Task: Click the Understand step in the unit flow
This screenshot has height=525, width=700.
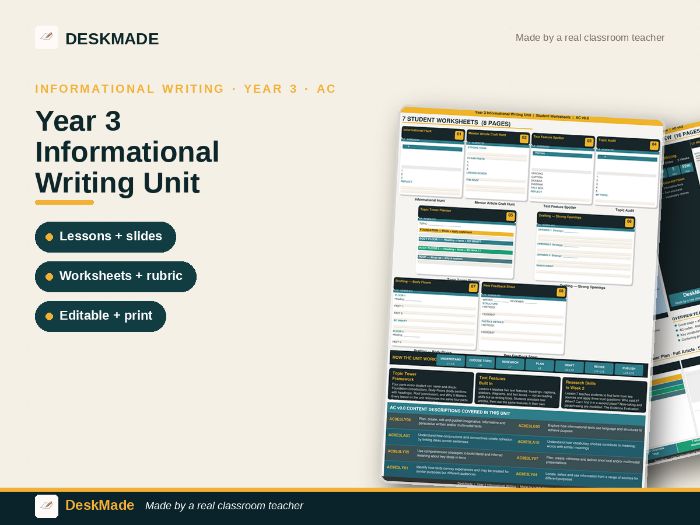Action: [450, 361]
